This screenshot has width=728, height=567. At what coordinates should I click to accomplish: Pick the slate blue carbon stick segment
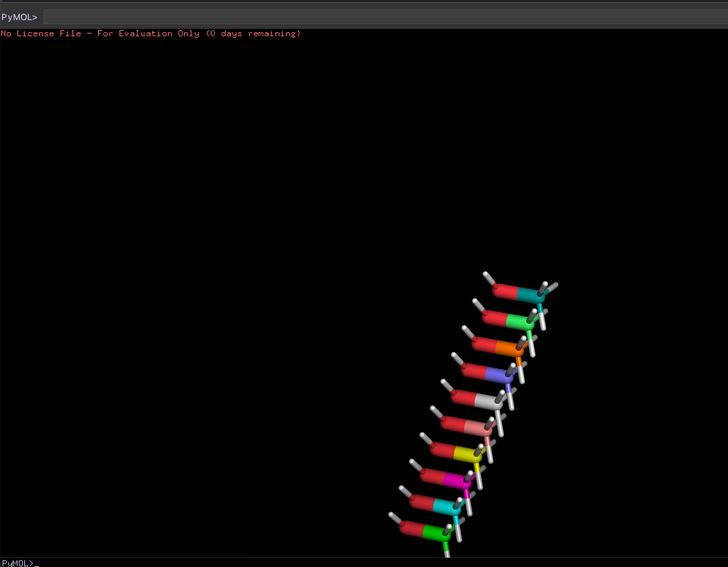[x=496, y=374]
